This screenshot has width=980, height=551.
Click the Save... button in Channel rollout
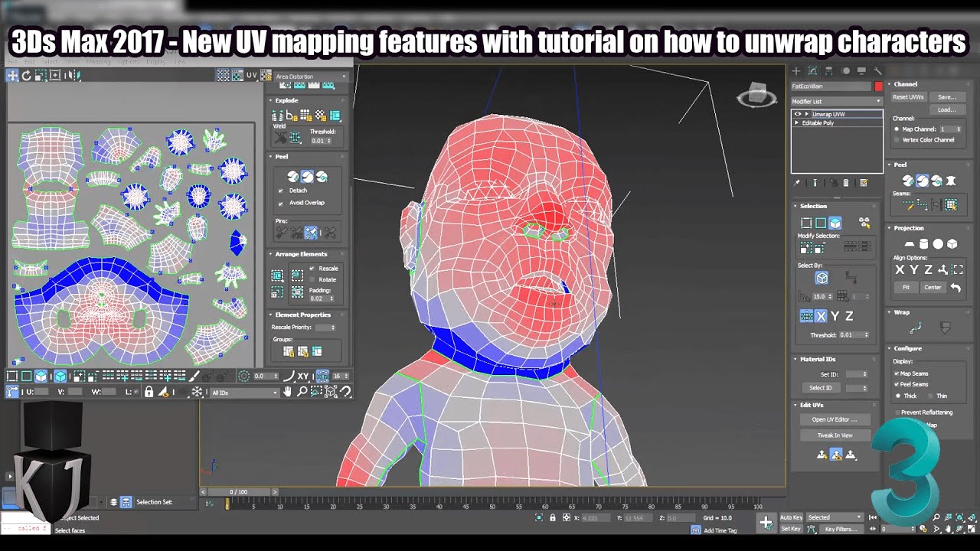click(947, 97)
